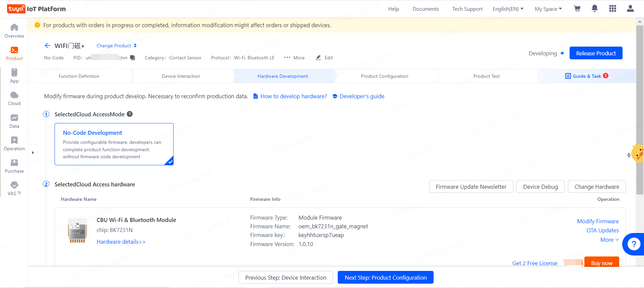Open the blue help question-mark bubble

[633, 244]
